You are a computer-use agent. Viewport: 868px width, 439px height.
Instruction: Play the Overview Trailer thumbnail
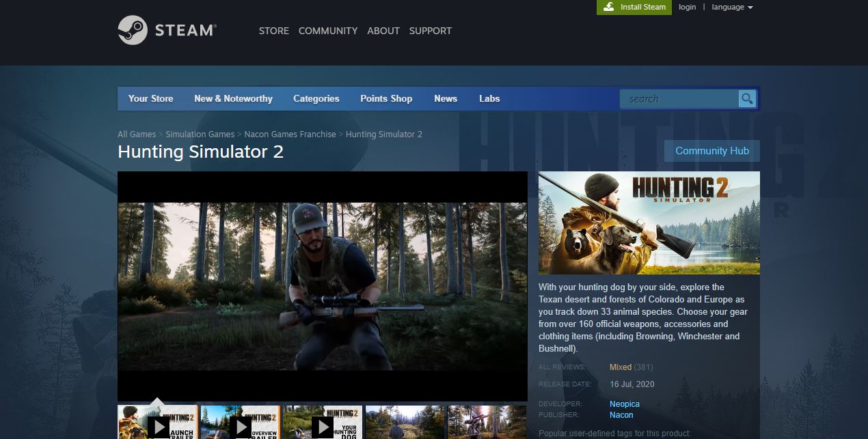tap(240, 422)
